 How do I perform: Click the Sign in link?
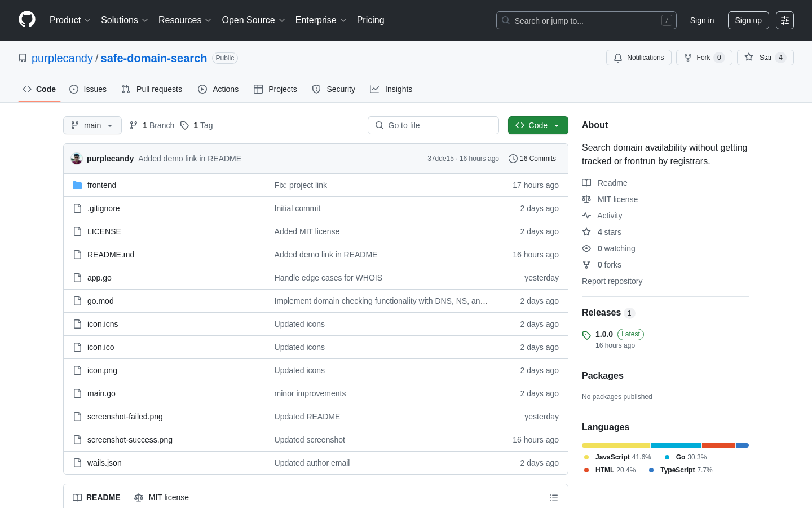point(701,20)
